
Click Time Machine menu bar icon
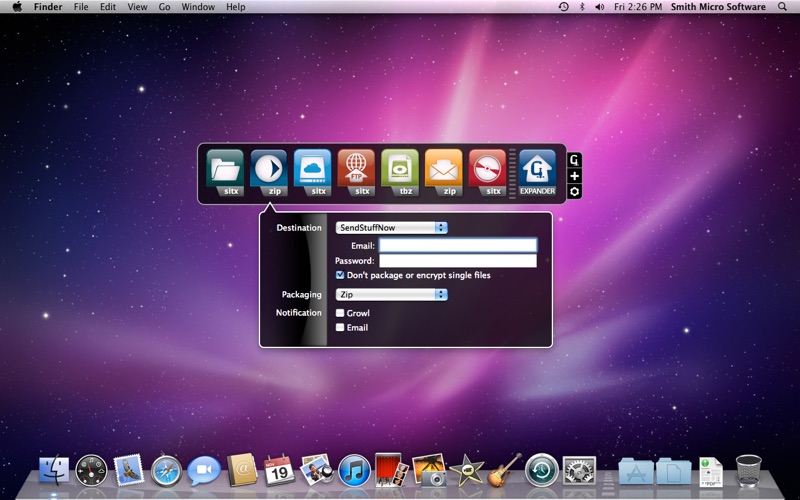[x=564, y=7]
